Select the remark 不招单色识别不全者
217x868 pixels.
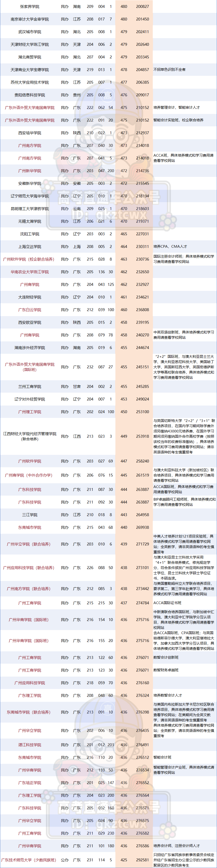(170, 70)
